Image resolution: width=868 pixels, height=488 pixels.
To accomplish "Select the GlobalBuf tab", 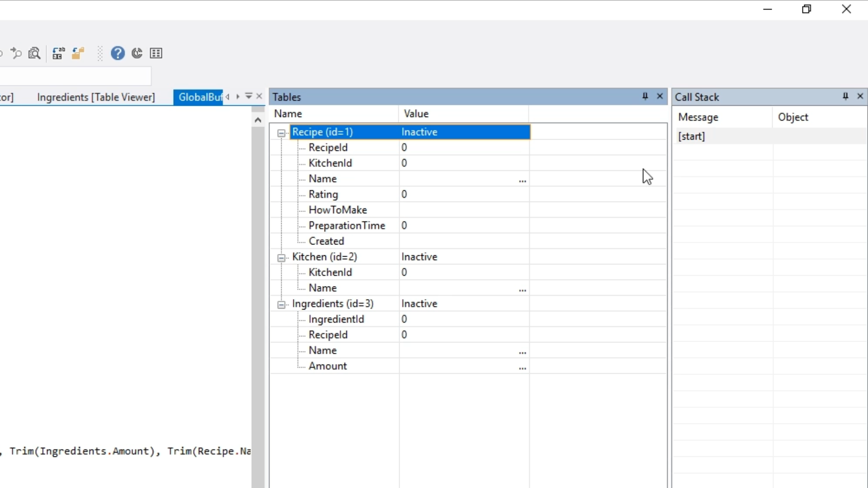I will tap(199, 97).
